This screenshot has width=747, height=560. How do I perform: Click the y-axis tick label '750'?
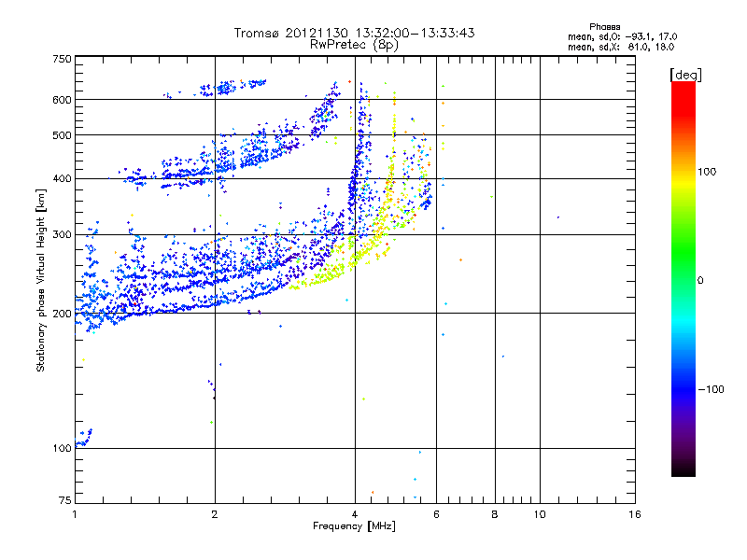(62, 59)
